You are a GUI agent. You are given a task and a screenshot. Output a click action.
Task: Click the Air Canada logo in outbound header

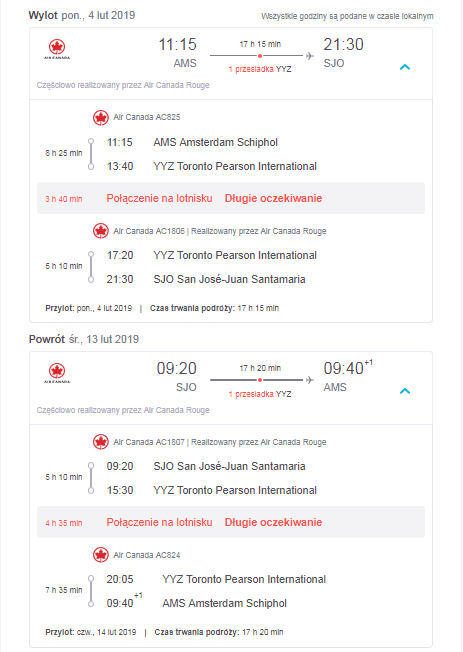(x=57, y=50)
